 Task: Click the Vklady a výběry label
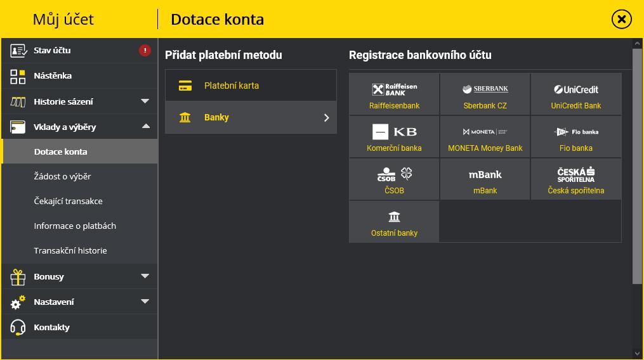pos(65,127)
